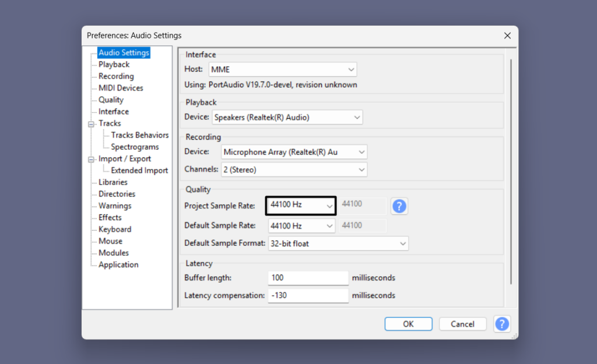The height and width of the screenshot is (364, 597).
Task: Expand the Channels dropdown set to Stereo
Action: 294,170
